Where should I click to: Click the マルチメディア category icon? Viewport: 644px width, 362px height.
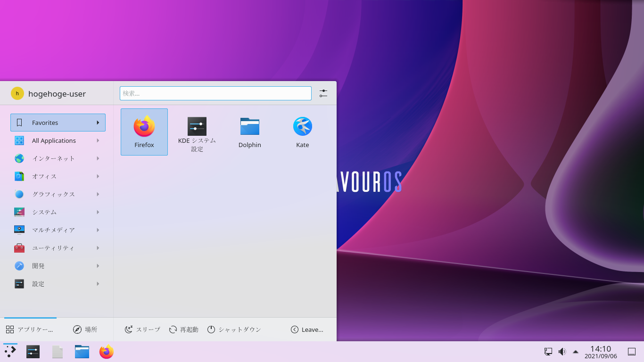tap(19, 230)
